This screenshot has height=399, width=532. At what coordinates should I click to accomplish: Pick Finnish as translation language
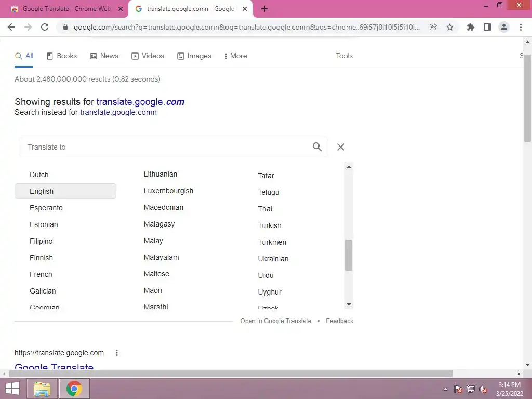click(41, 258)
